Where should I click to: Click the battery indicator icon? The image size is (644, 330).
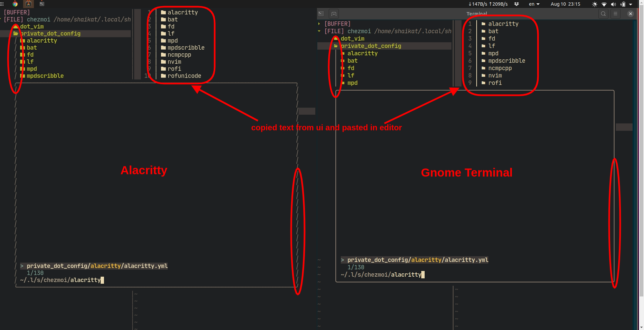tap(623, 4)
